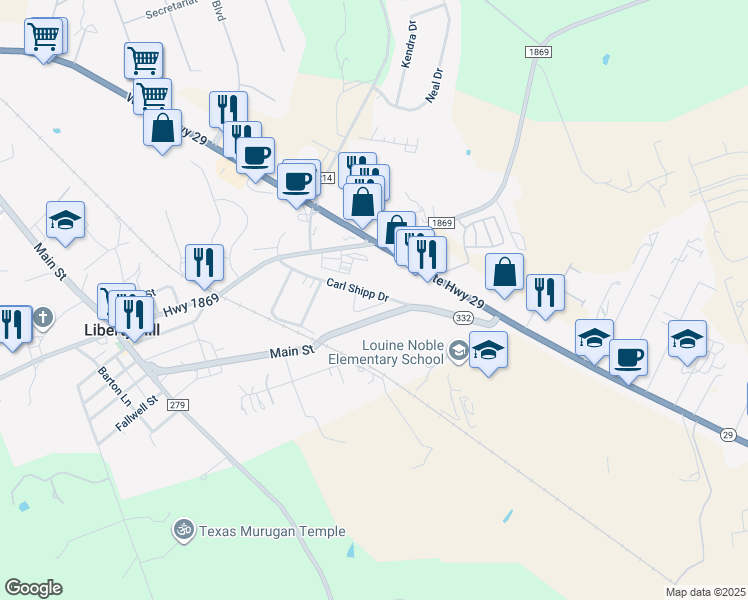Click the Louine Noble Elementary School label
The width and height of the screenshot is (748, 600).
click(385, 352)
